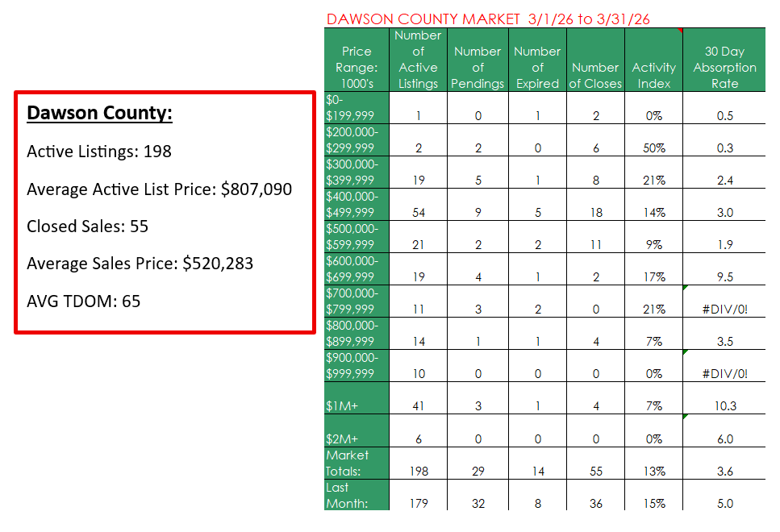The width and height of the screenshot is (780, 532).
Task: Select the Market Totals row label
Action: pyautogui.click(x=348, y=463)
